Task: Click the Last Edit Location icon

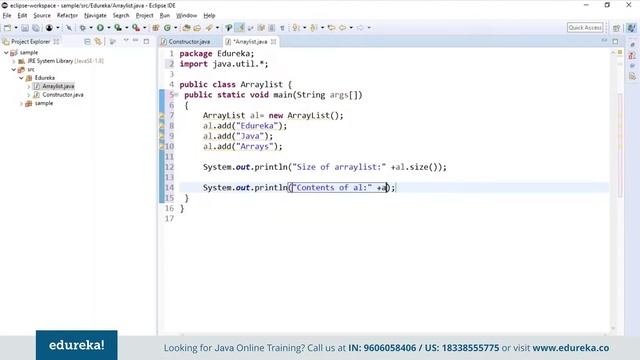Action: [331, 28]
